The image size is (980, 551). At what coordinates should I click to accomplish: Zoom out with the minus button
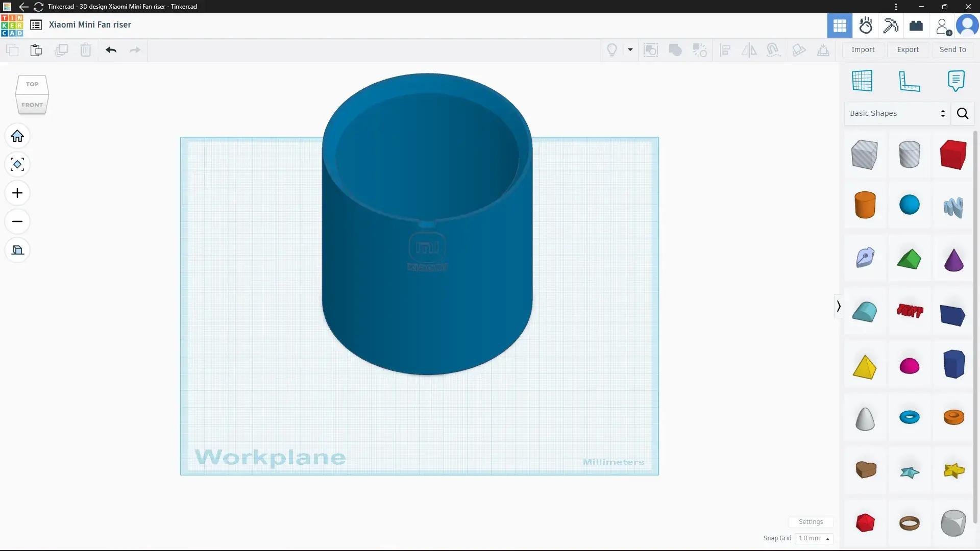pyautogui.click(x=17, y=221)
